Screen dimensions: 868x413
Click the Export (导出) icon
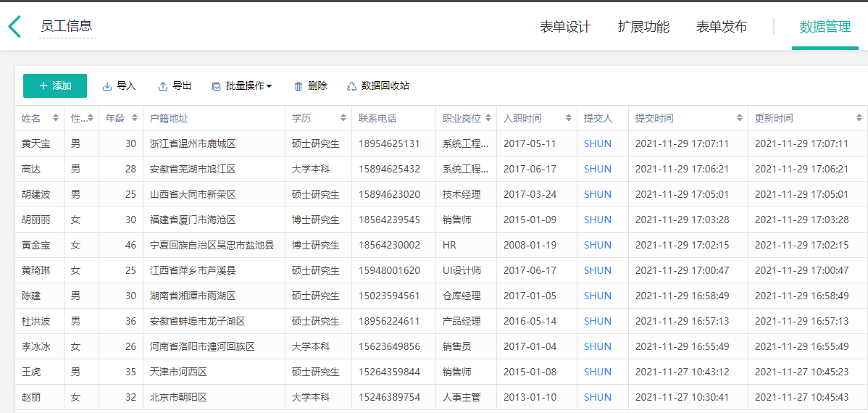(163, 86)
